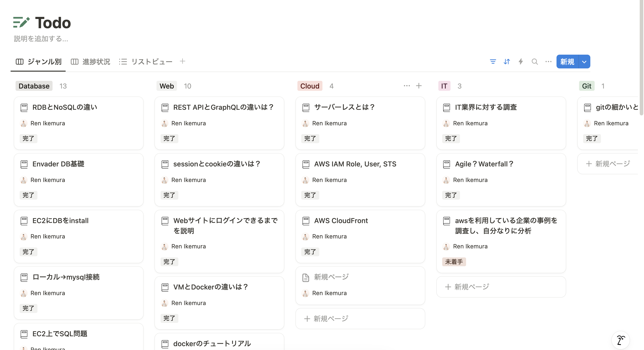This screenshot has width=644, height=350.
Task: Open database search magnifier icon
Action: point(534,62)
